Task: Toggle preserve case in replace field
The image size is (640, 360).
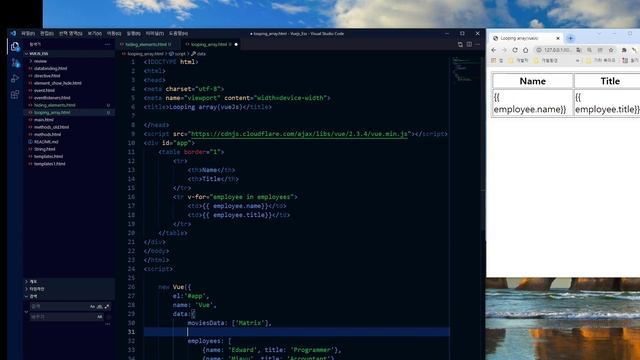Action: [100, 317]
